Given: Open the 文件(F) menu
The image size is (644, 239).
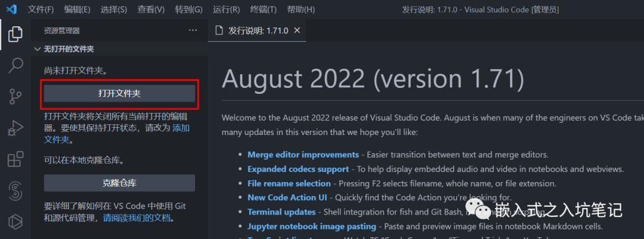Looking at the screenshot, I should pyautogui.click(x=41, y=10).
